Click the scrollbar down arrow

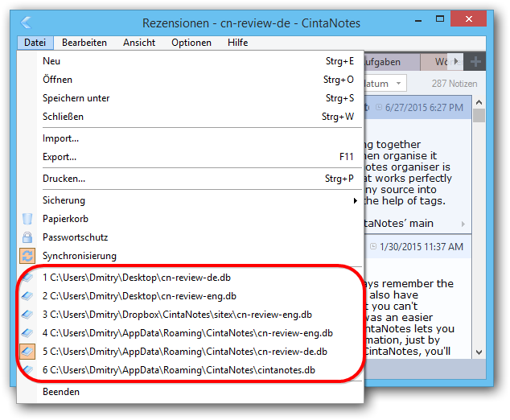[479, 352]
